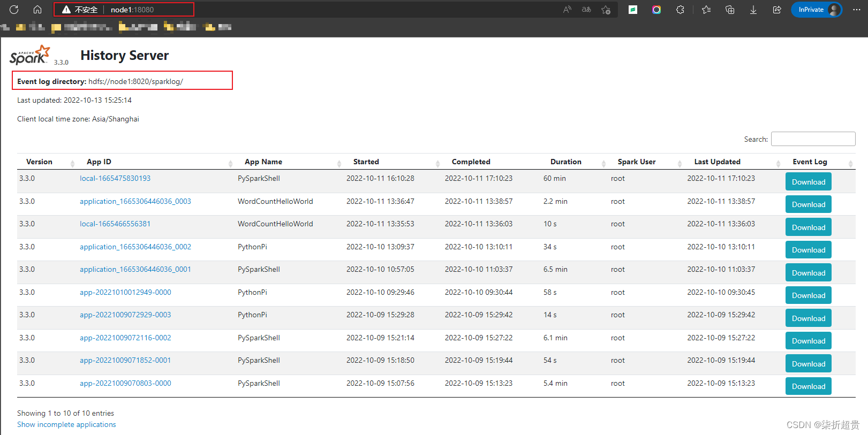Click the Last updated 2022-10-13 15:25:14 text
This screenshot has width=868, height=435.
tap(74, 100)
